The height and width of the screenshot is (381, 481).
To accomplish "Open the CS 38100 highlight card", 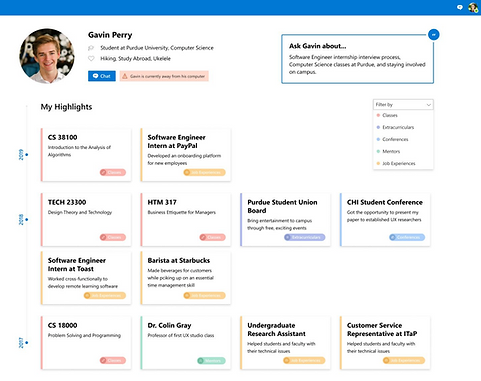I will click(x=86, y=155).
